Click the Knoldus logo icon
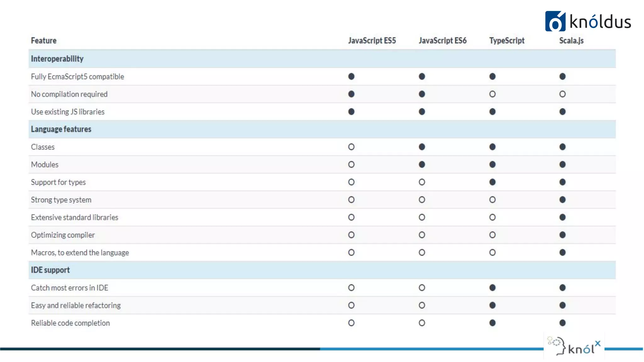644x362 pixels. [555, 21]
